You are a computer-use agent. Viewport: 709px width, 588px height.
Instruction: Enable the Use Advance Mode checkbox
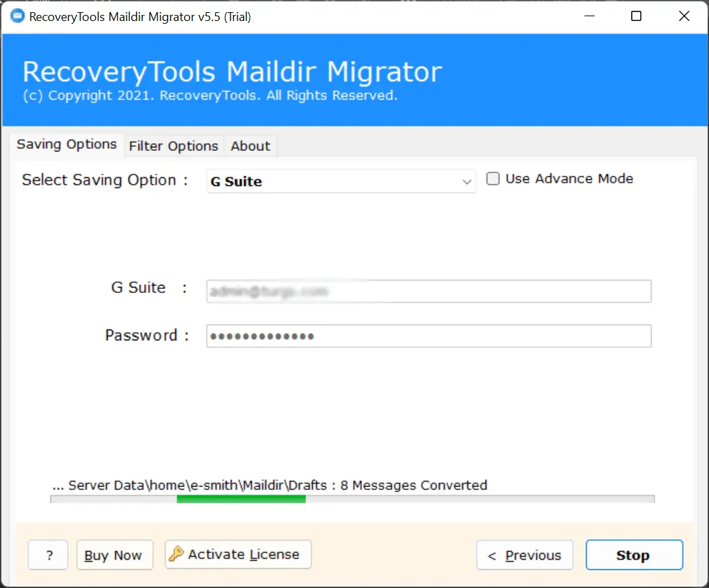(x=493, y=179)
